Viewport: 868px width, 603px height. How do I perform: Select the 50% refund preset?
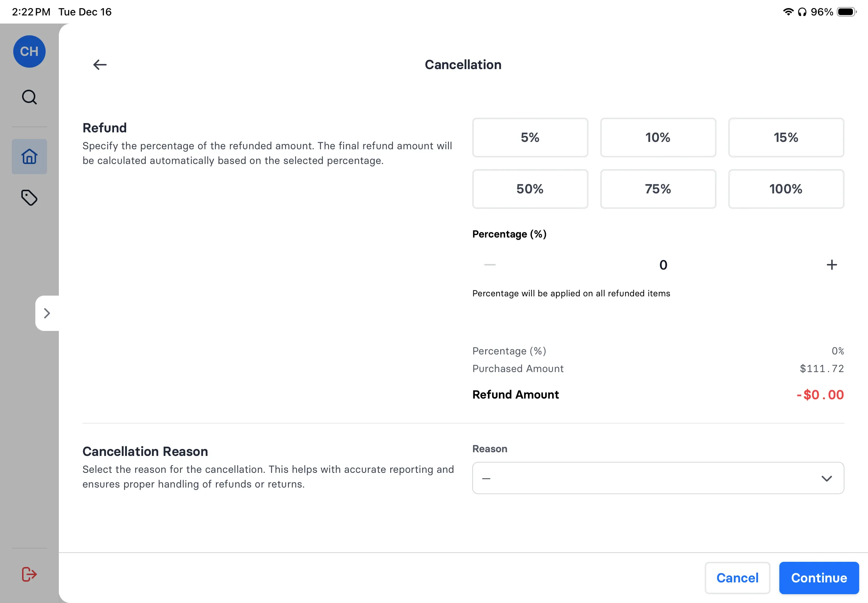click(530, 189)
